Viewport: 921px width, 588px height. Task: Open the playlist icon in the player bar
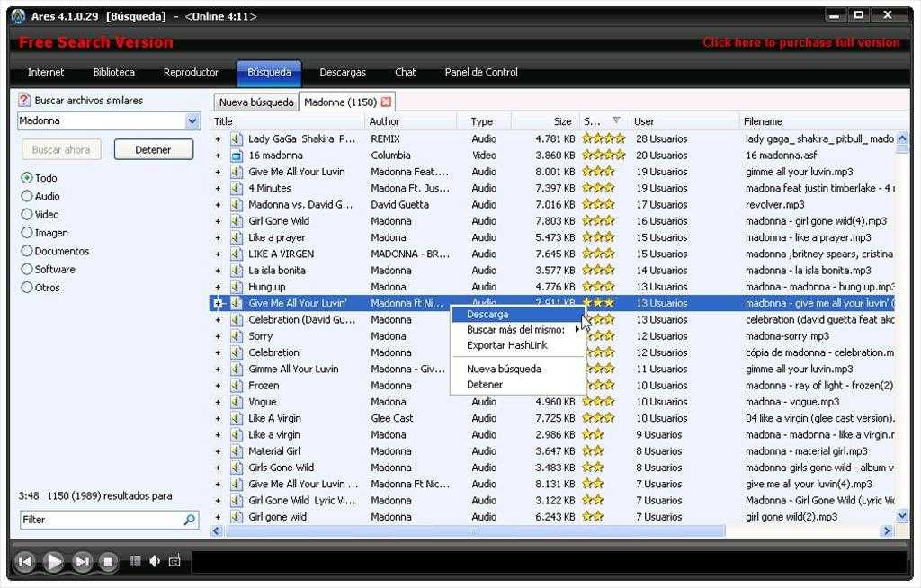coord(136,561)
